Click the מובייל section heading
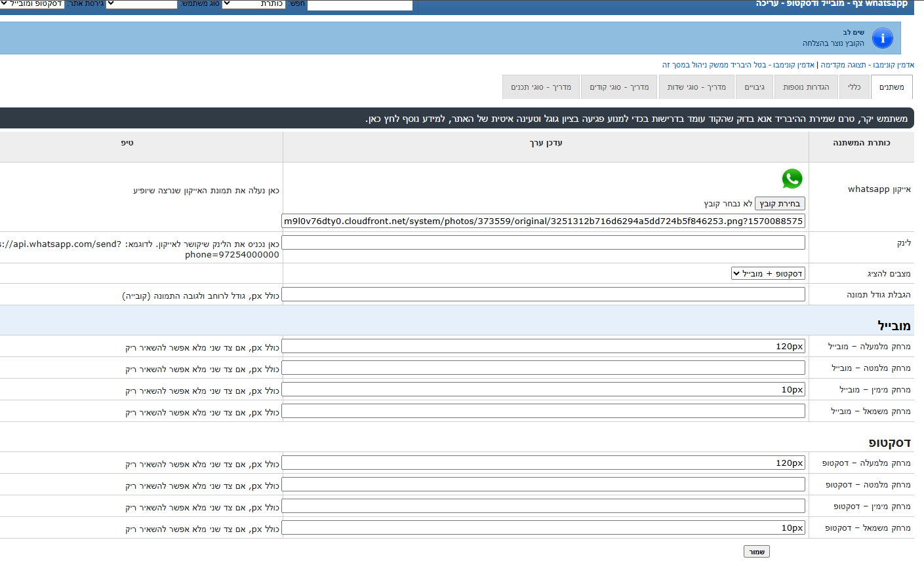The width and height of the screenshot is (924, 572). 894,326
